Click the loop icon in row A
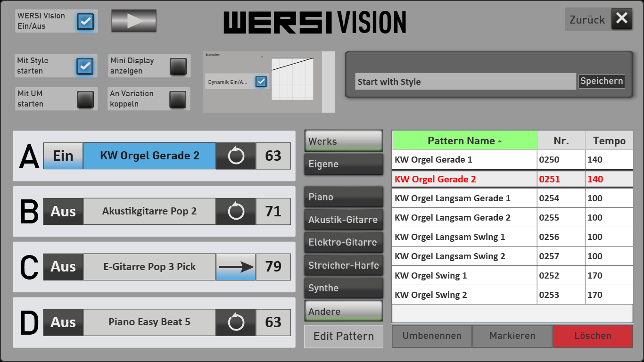 coord(236,156)
